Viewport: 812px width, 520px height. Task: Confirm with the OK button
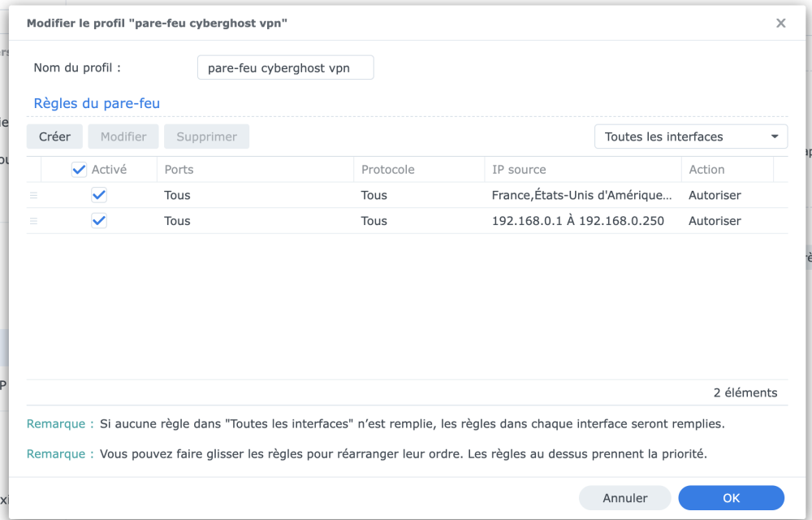click(x=732, y=498)
